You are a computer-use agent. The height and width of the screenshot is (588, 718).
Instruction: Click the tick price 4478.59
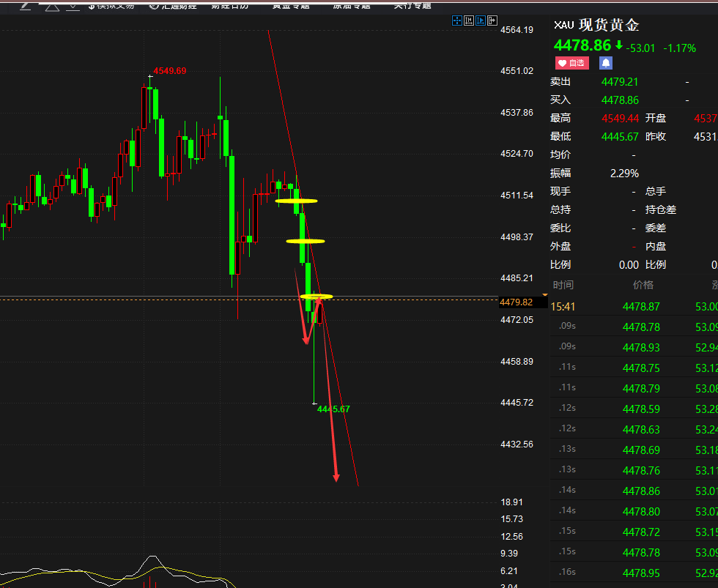(x=641, y=409)
